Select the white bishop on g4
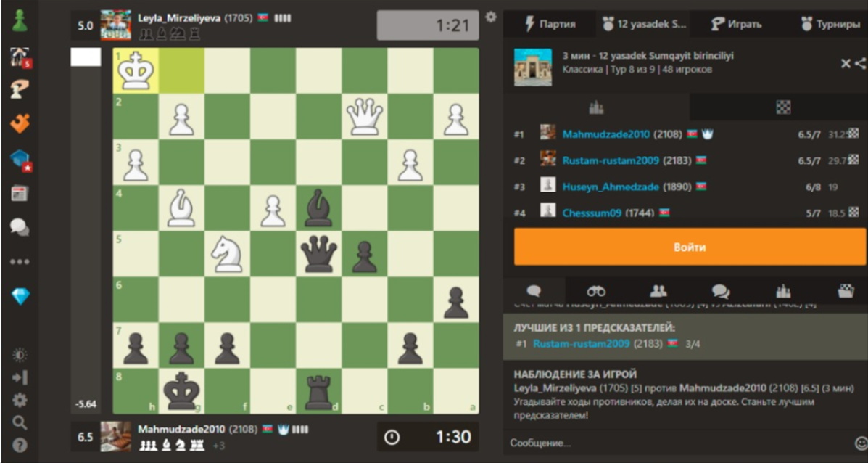The width and height of the screenshot is (868, 463). (181, 208)
